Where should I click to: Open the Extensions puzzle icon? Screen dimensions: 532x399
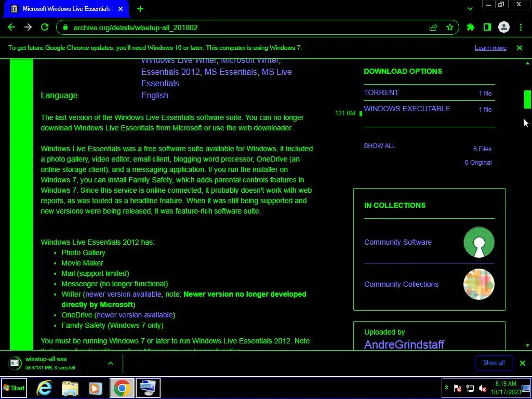coord(471,28)
